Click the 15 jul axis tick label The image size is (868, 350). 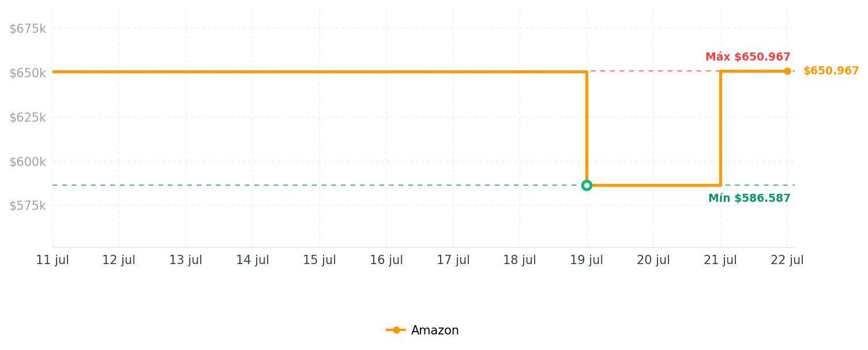point(320,261)
